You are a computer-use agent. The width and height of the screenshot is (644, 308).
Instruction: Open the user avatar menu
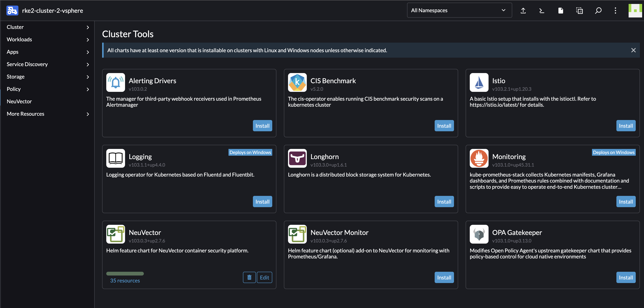[x=635, y=11]
